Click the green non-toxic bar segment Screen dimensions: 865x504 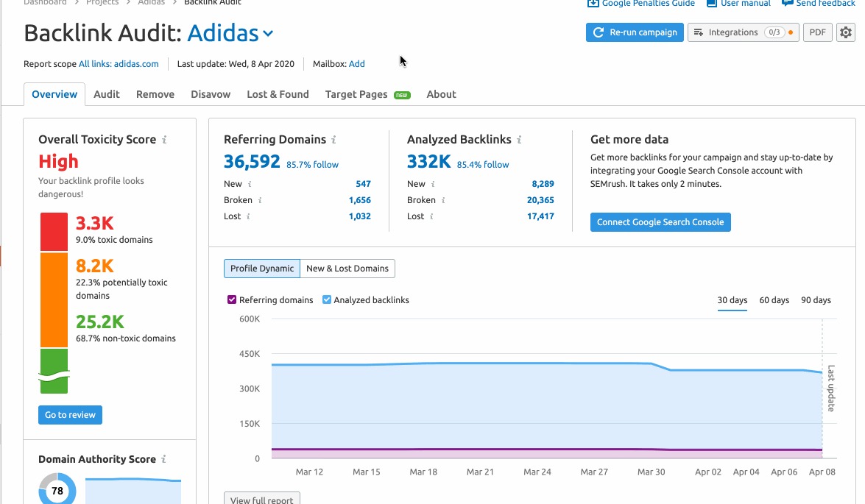tap(54, 371)
